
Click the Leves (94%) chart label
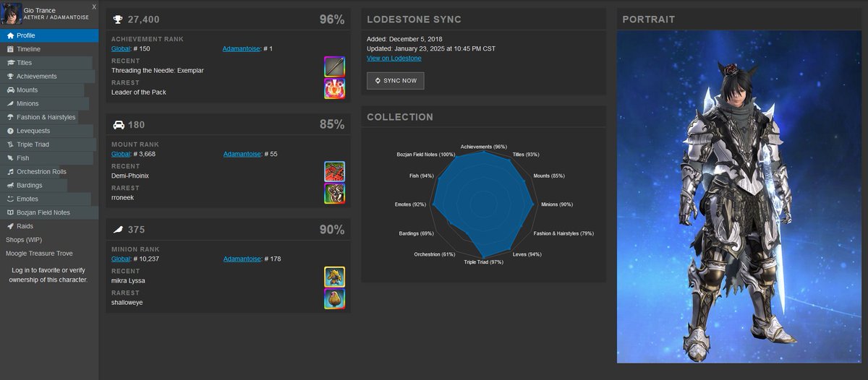[527, 254]
